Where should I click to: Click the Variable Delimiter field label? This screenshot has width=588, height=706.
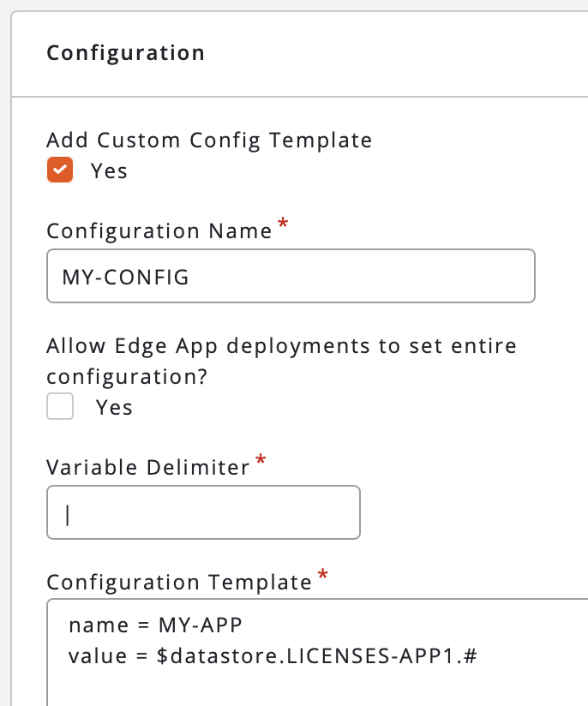coord(147,467)
